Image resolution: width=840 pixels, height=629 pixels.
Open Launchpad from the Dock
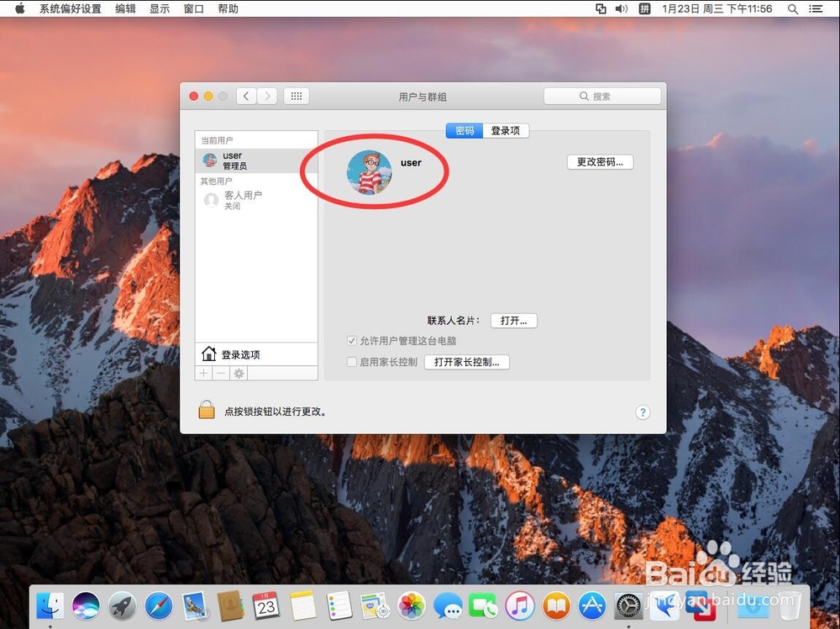click(122, 605)
